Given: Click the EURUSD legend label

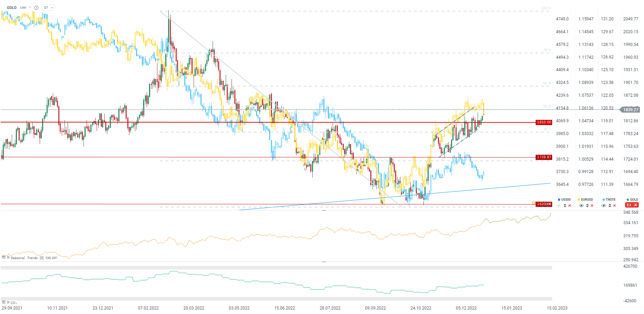Looking at the screenshot, I should (587, 200).
